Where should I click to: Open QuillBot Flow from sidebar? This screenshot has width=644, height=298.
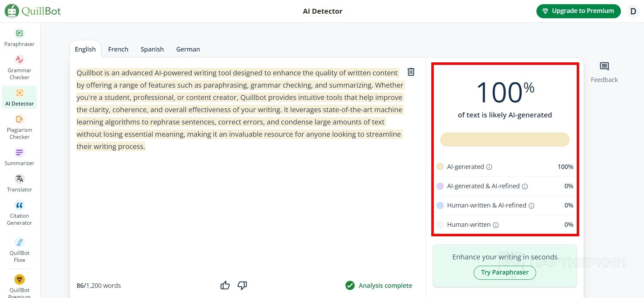tap(19, 250)
